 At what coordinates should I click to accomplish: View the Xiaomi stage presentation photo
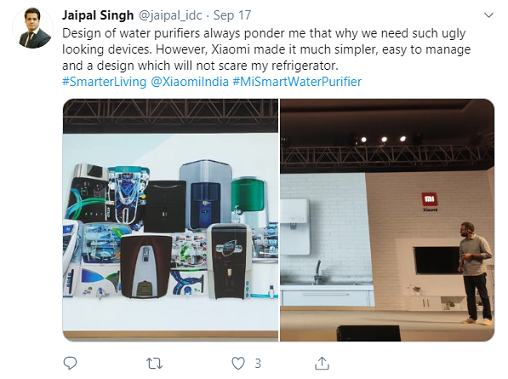pyautogui.click(x=387, y=220)
